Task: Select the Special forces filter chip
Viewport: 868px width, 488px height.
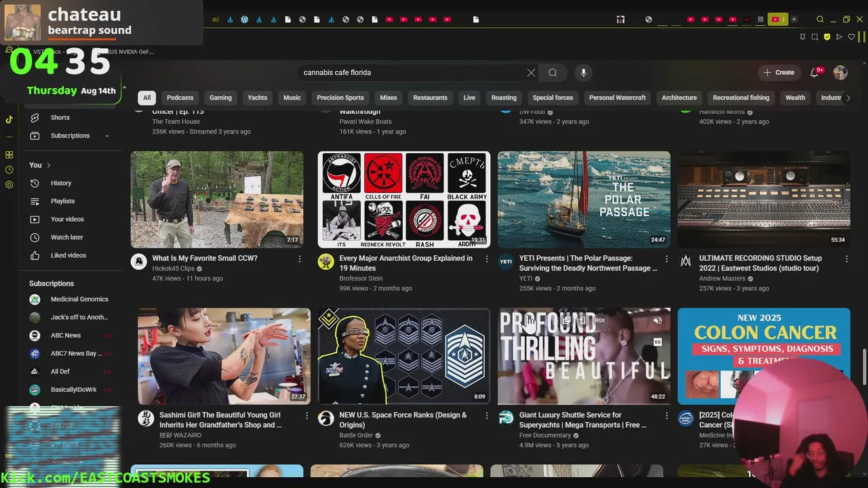Action: (x=553, y=98)
